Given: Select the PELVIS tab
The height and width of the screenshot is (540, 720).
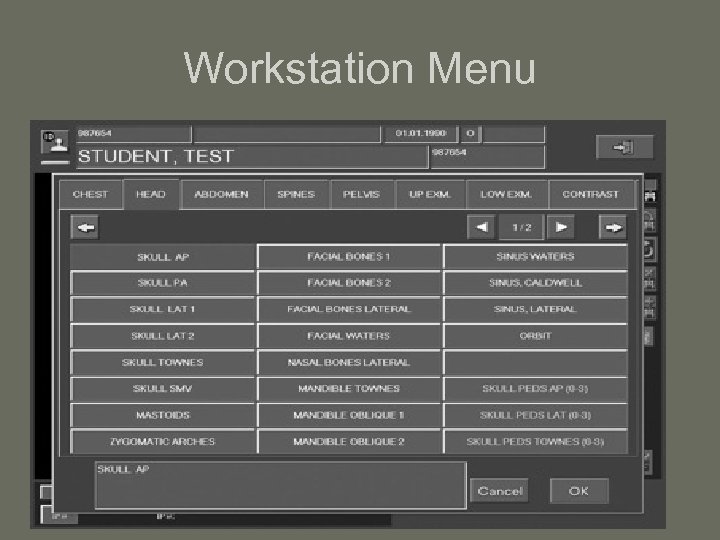Looking at the screenshot, I should (362, 195).
